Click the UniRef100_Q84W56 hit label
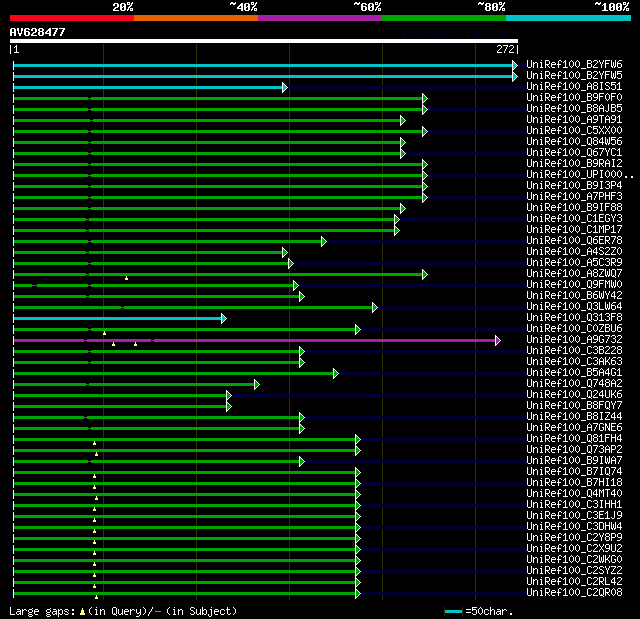The height and width of the screenshot is (619, 640). (x=574, y=141)
